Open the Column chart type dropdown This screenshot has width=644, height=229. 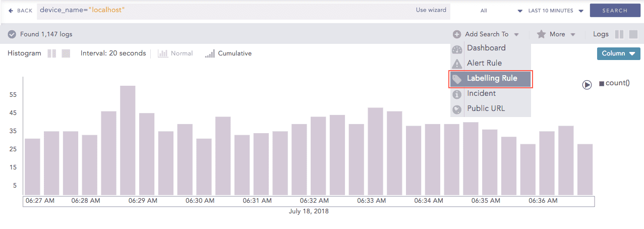(618, 53)
